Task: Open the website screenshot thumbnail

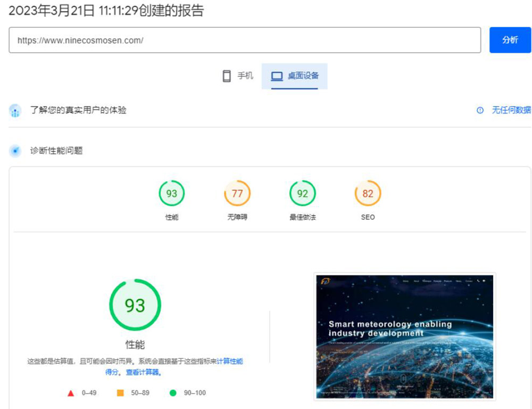Action: coord(404,337)
